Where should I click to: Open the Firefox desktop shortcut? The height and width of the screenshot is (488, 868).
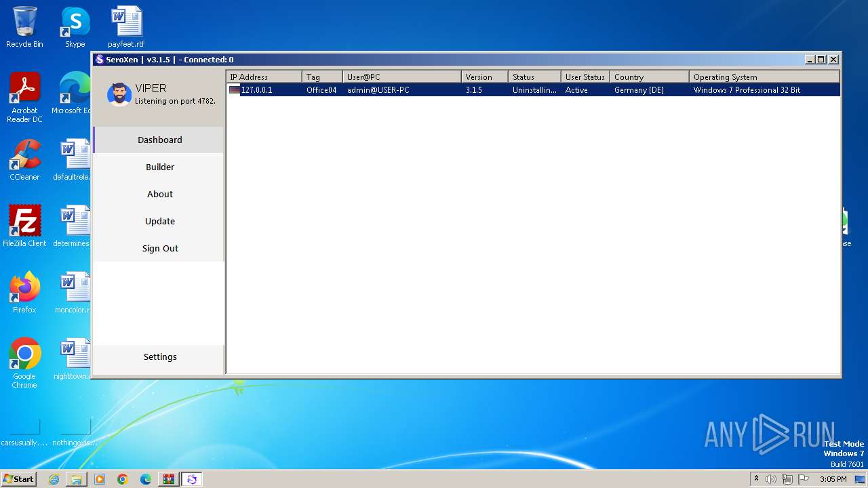click(x=24, y=292)
